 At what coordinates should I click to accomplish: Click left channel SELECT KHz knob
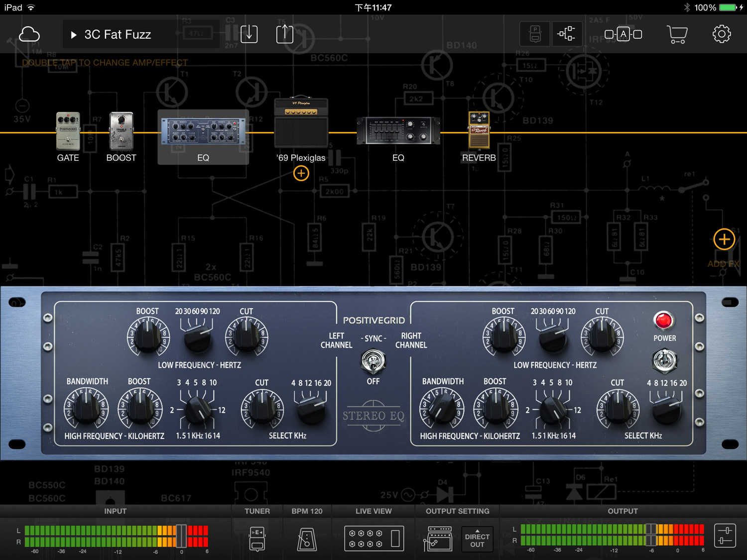point(312,410)
